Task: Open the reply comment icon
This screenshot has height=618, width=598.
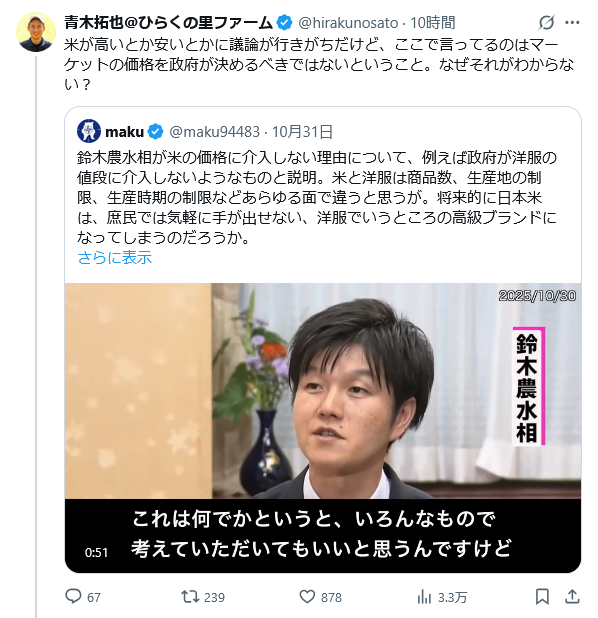Action: [73, 597]
